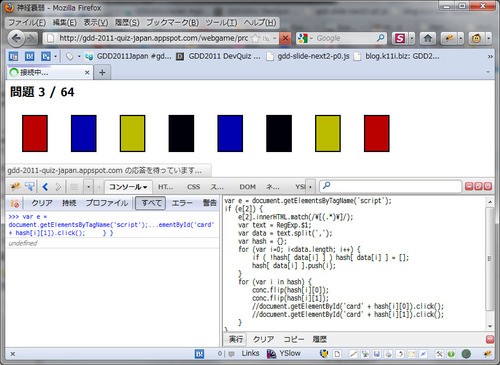
Task: Click the second blue B! bookmark icon
Action: point(30,57)
